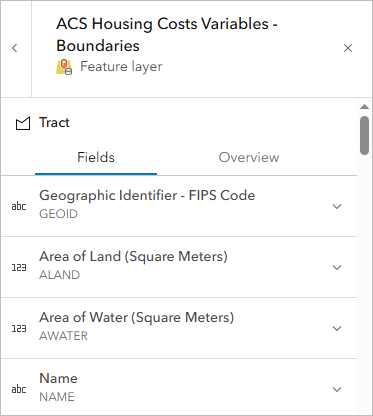Click the abc type icon beside NAME

(x=19, y=389)
